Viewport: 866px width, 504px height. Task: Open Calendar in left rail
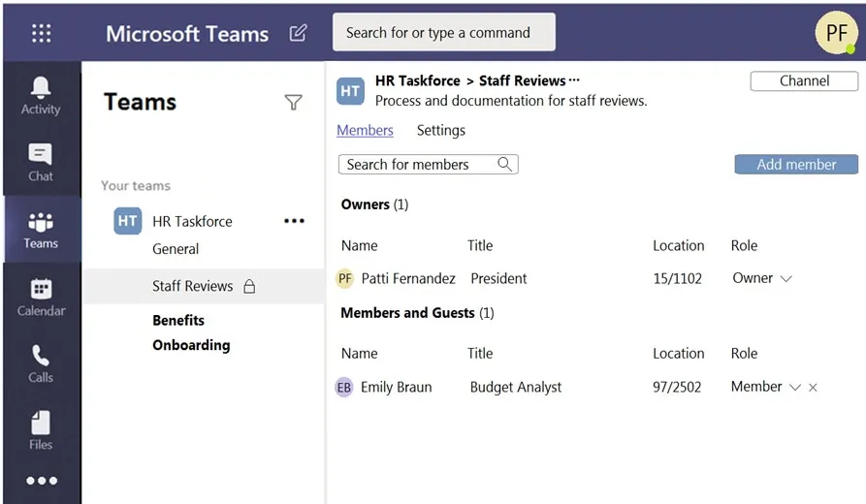41,297
